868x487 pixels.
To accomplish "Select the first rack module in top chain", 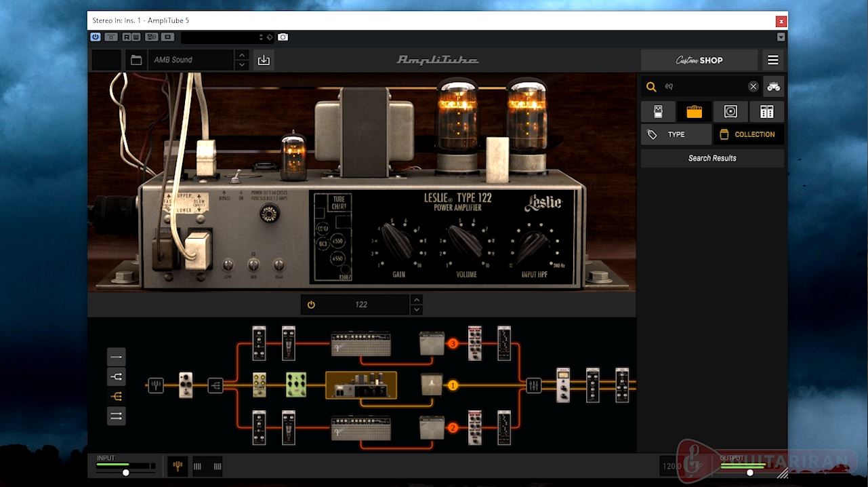I will [259, 343].
